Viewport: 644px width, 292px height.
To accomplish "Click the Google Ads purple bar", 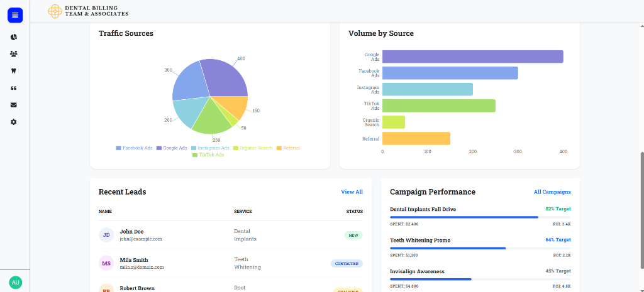I will click(473, 57).
